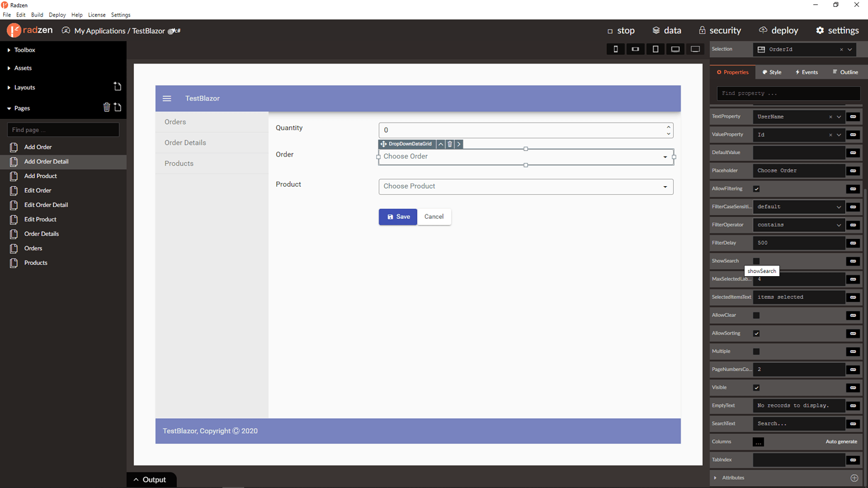Viewport: 868px width, 488px height.
Task: Click the new page icon beside Pages
Action: coord(118,108)
